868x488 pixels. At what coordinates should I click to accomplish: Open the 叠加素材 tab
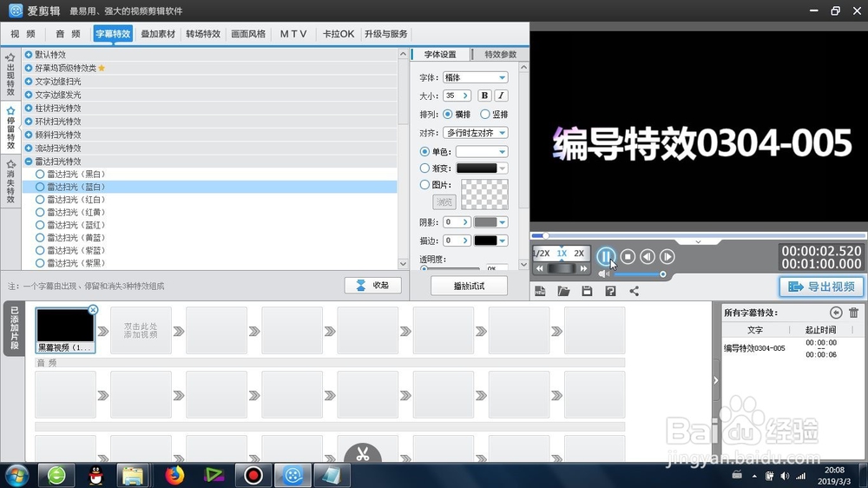click(x=158, y=34)
